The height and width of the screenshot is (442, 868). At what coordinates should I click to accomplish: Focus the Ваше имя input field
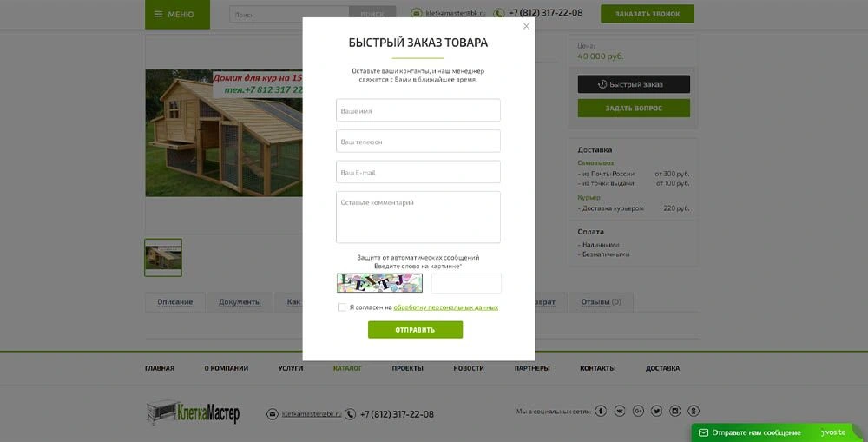click(418, 110)
